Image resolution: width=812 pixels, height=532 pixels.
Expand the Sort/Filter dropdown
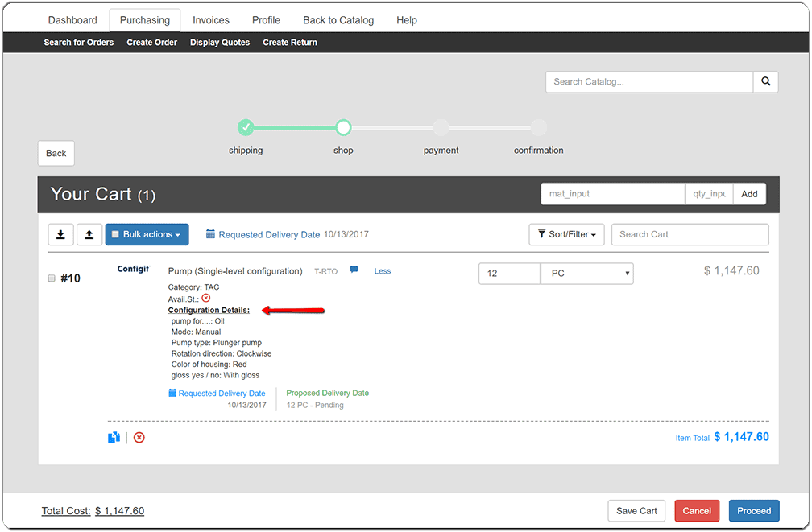566,234
